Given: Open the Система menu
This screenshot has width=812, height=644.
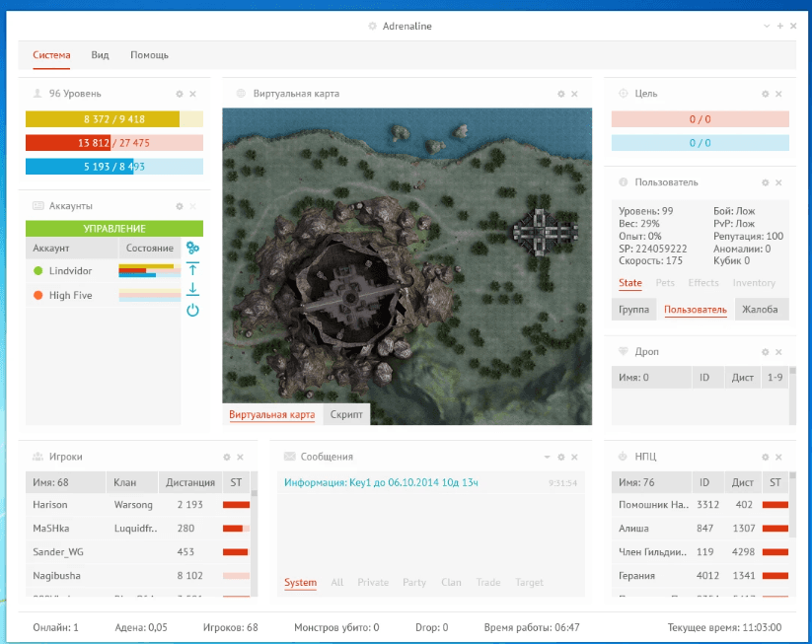Looking at the screenshot, I should tap(51, 55).
